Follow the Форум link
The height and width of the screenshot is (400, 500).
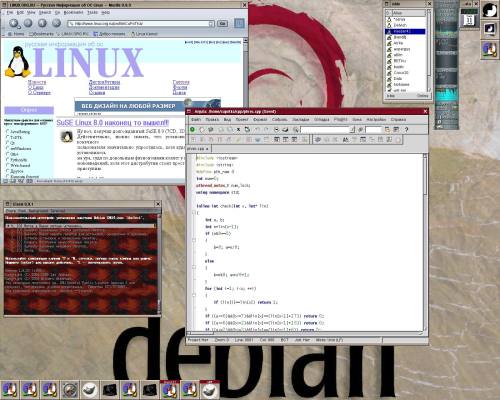180,87
